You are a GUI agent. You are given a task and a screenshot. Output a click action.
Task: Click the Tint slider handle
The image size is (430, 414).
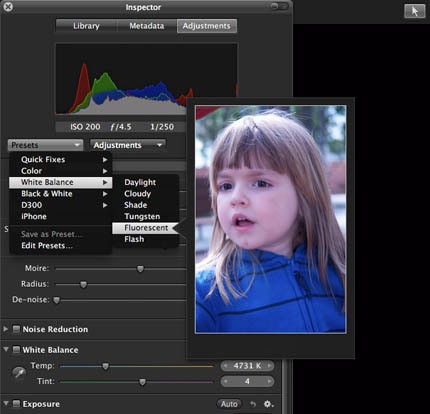(142, 382)
